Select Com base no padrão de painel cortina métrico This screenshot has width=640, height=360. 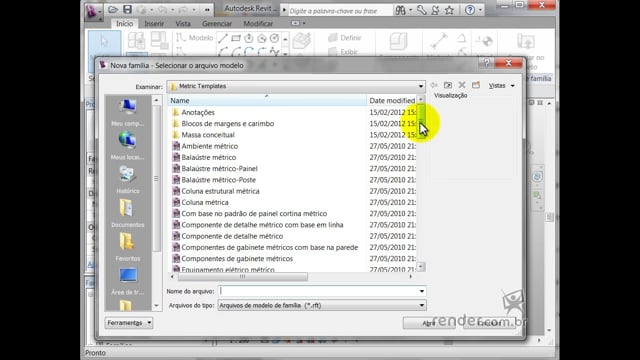tap(254, 213)
